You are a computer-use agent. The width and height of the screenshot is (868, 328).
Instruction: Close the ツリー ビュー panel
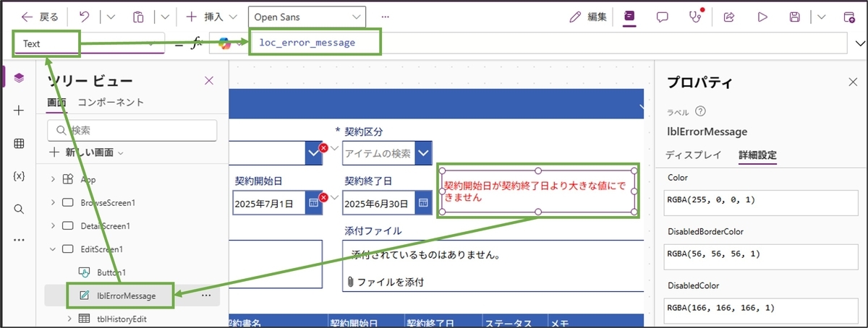tap(209, 80)
